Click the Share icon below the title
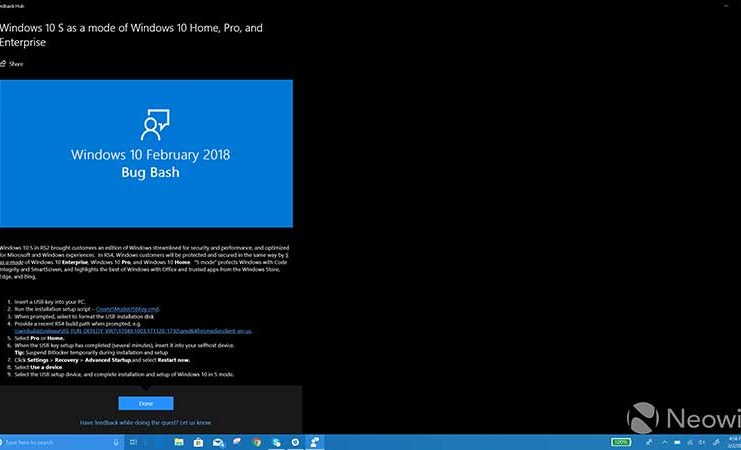This screenshot has width=741, height=450. pyautogui.click(x=5, y=64)
